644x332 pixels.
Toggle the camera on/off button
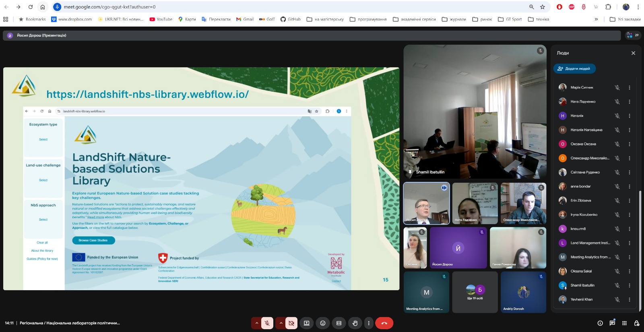click(x=291, y=323)
